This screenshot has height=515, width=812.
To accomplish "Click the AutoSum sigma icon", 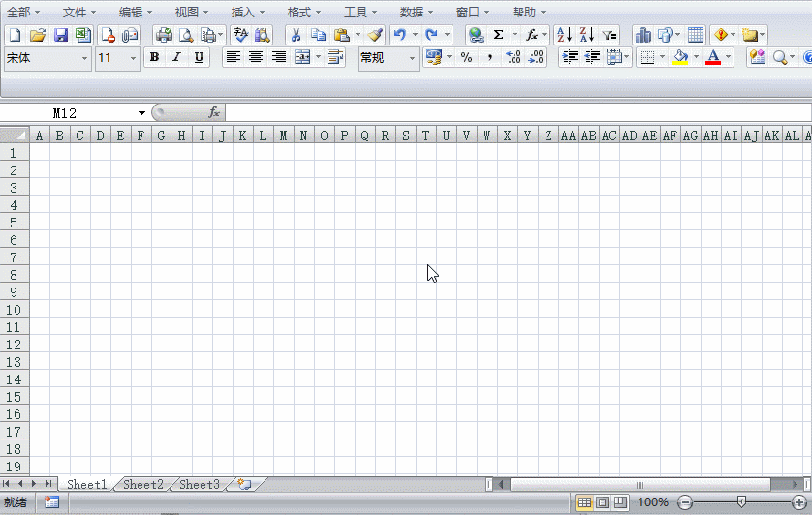I will click(498, 35).
